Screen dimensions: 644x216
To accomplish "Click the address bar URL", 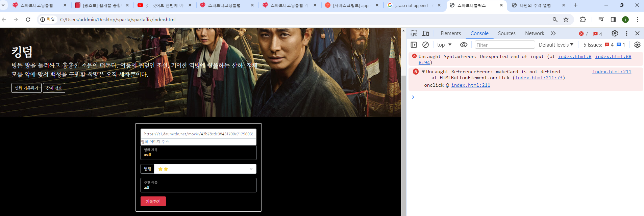I will [x=118, y=20].
